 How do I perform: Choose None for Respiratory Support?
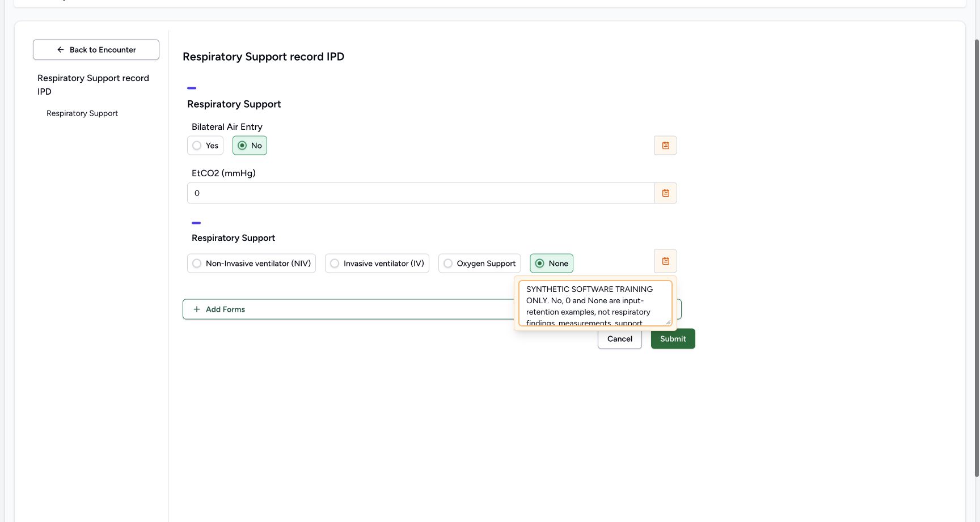(552, 264)
